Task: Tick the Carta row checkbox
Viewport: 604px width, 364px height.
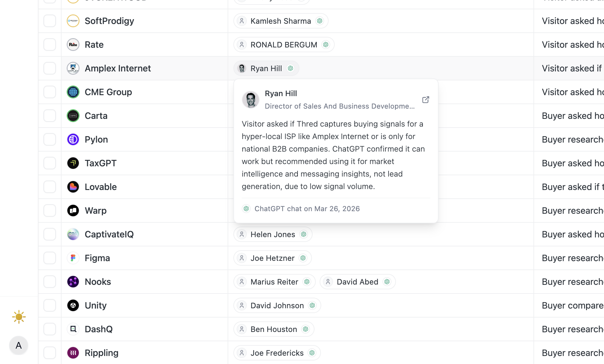Action: tap(50, 116)
